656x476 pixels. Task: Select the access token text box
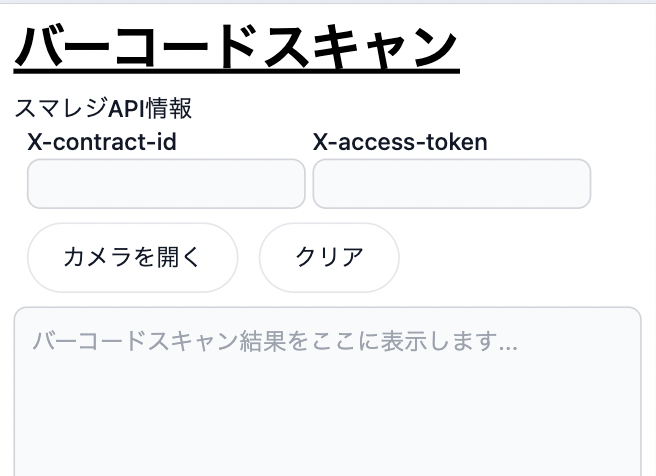tap(452, 184)
